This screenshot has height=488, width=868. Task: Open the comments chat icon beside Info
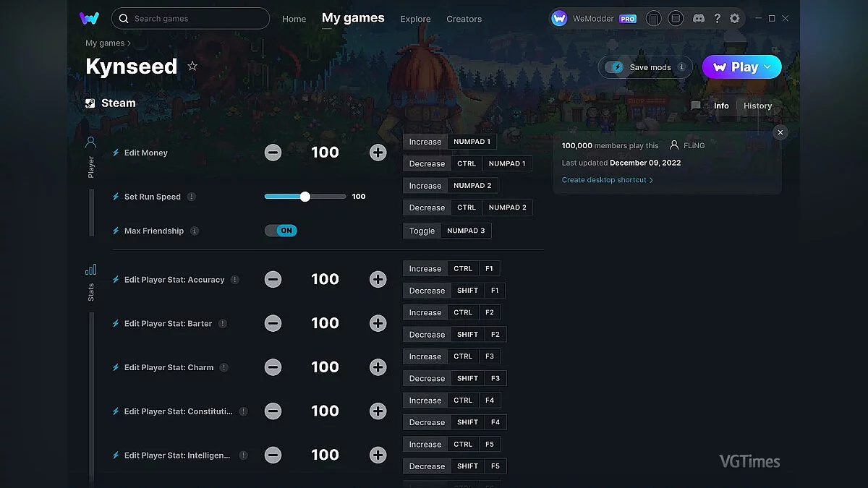[696, 106]
